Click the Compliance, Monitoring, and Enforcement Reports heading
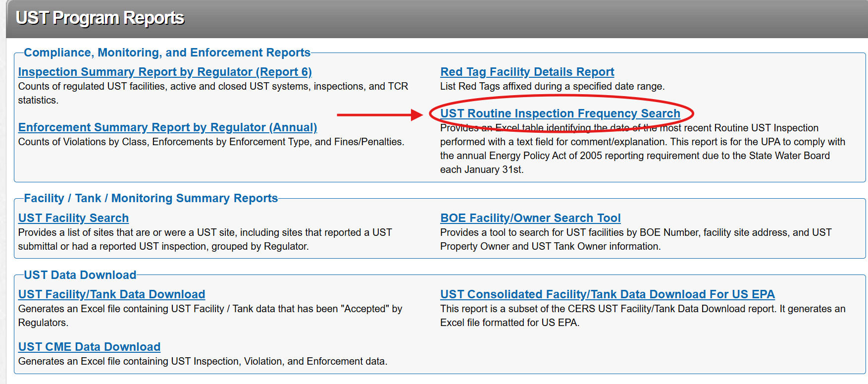 point(167,53)
